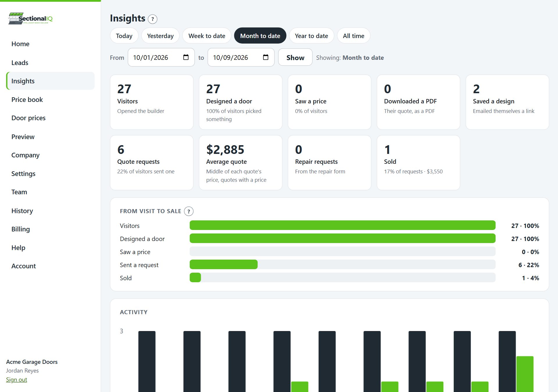The height and width of the screenshot is (392, 558).
Task: Open the Insights help question mark
Action: pos(153,19)
